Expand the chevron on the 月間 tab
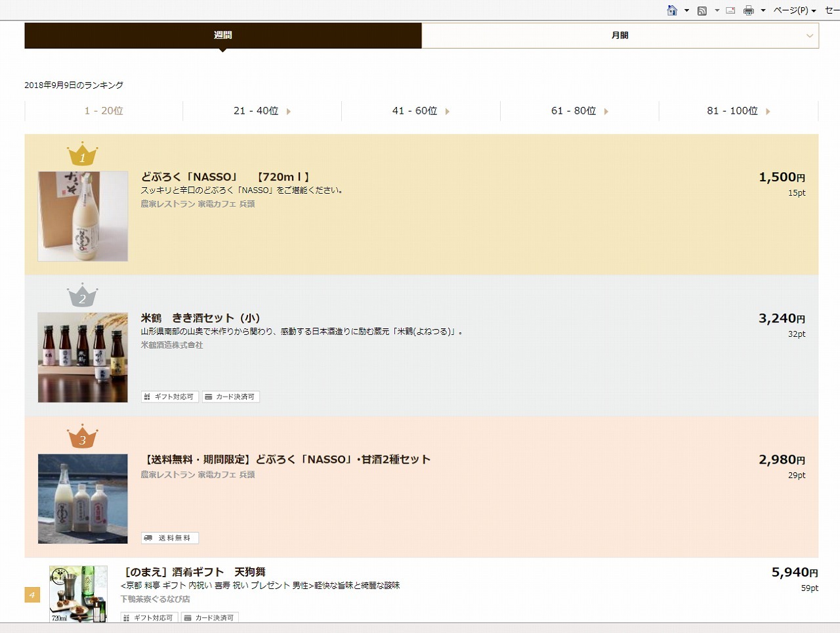840x633 pixels. [x=809, y=36]
